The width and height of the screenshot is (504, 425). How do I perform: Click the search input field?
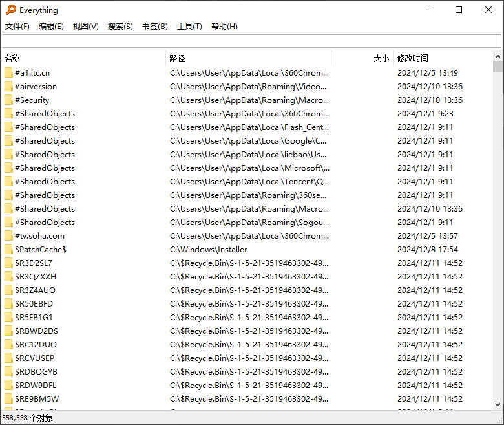(x=252, y=41)
